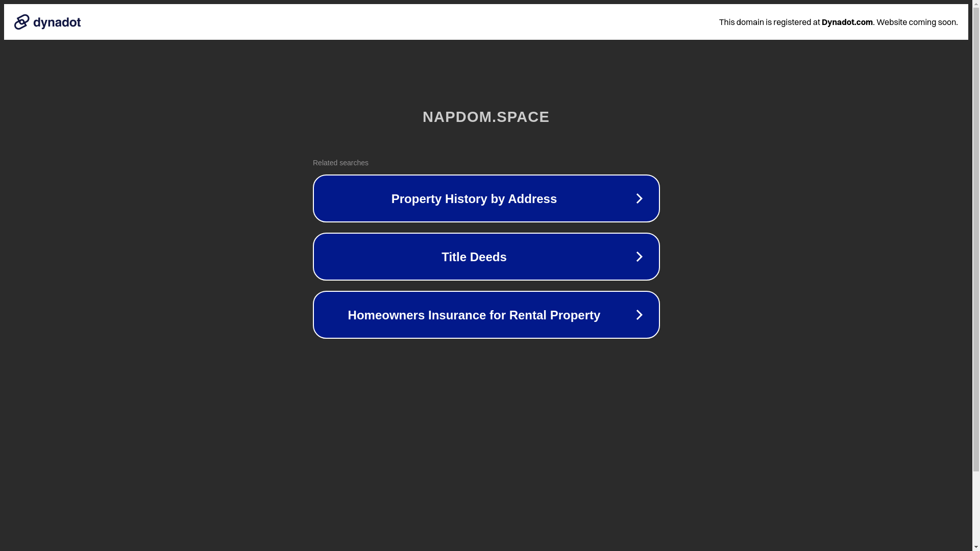Click the Dynadot chain-link logo icon

[x=22, y=22]
